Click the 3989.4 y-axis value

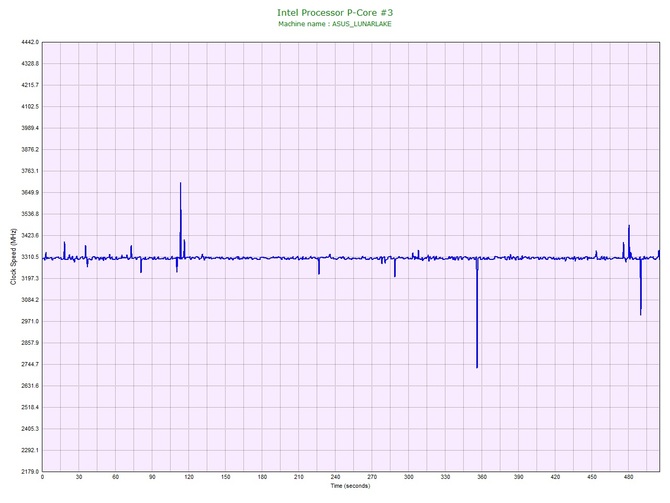30,128
